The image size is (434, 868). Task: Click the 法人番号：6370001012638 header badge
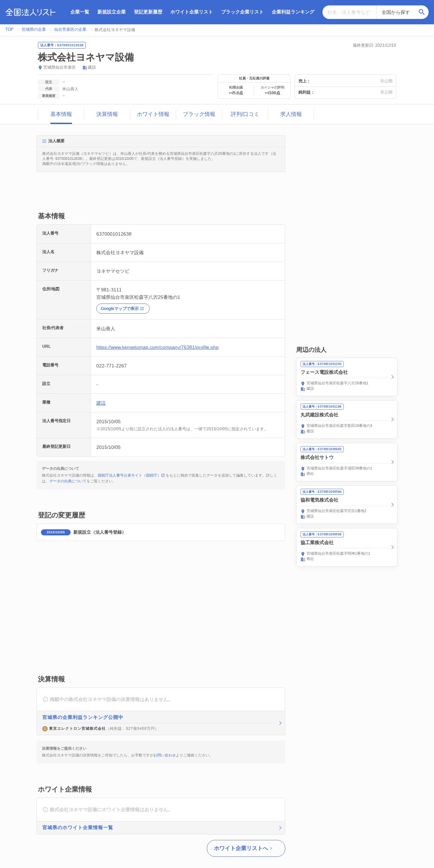pyautogui.click(x=62, y=45)
